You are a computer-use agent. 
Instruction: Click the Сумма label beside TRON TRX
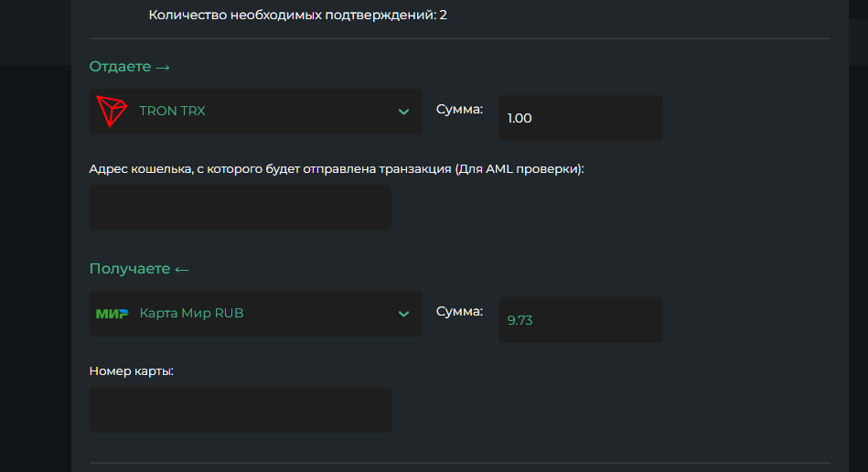point(459,109)
